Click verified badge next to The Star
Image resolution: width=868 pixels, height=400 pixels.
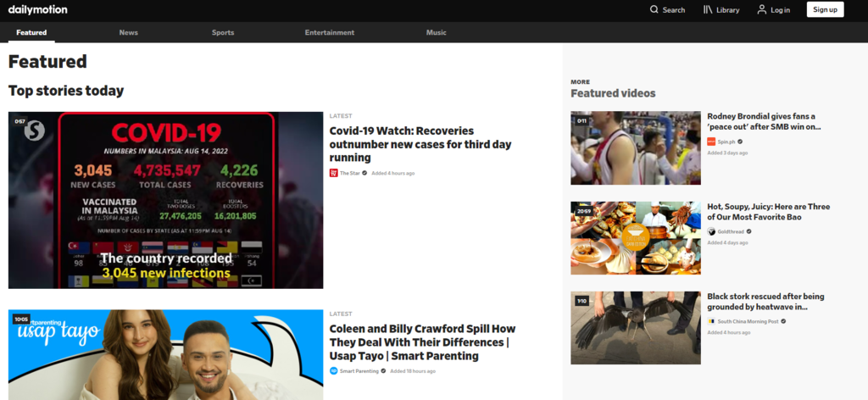click(364, 173)
